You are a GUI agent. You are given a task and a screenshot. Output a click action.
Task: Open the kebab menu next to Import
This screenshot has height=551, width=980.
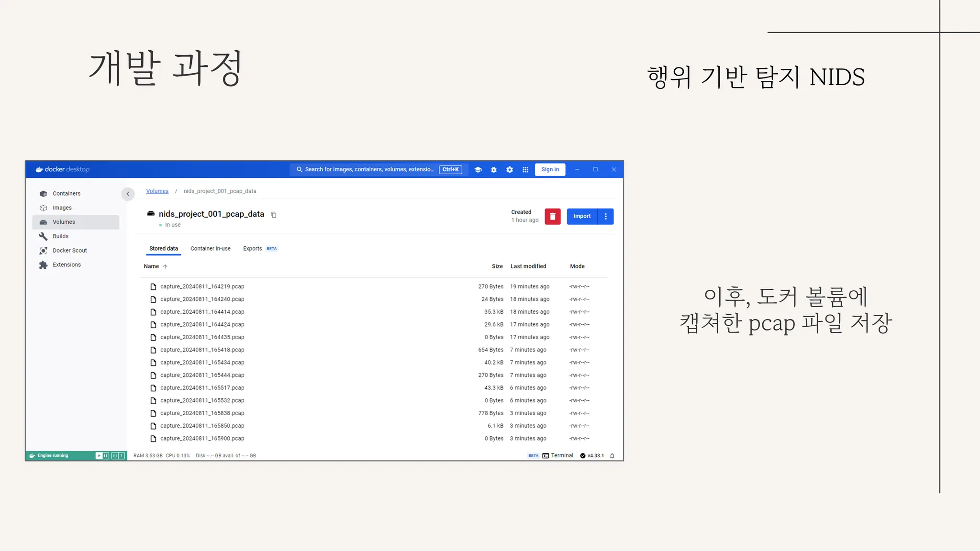(606, 216)
